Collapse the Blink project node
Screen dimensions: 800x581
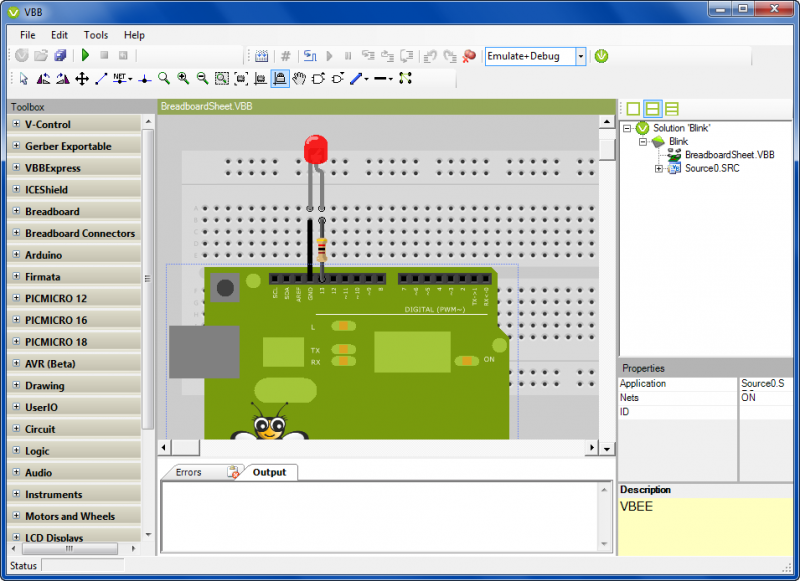pyautogui.click(x=643, y=142)
